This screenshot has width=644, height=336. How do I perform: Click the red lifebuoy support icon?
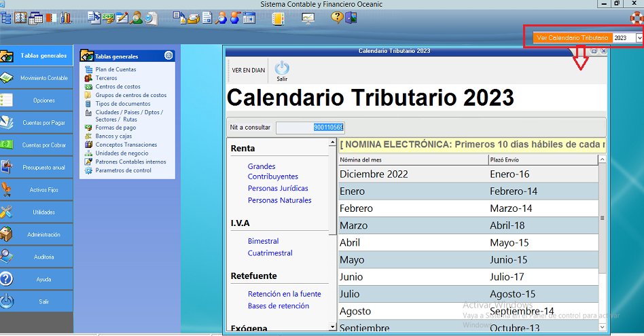pyautogui.click(x=636, y=18)
